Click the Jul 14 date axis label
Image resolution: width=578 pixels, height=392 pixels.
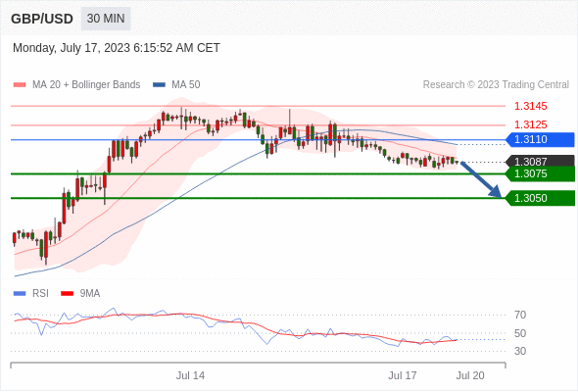[190, 375]
